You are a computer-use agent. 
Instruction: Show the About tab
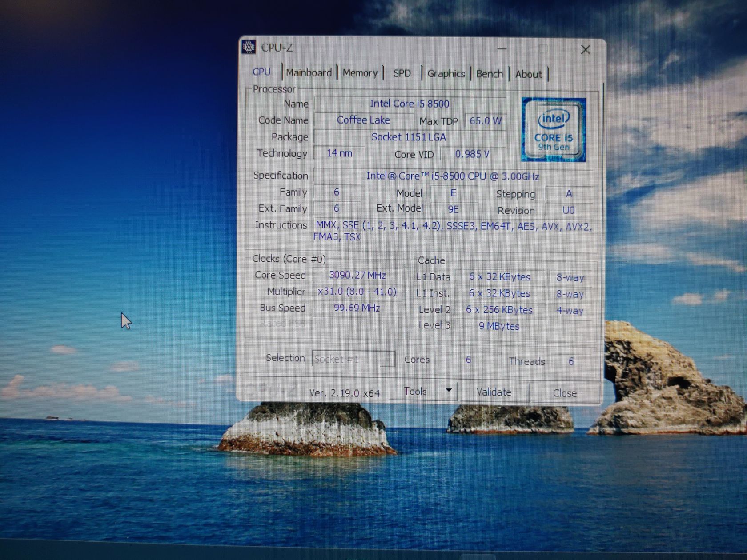[528, 75]
